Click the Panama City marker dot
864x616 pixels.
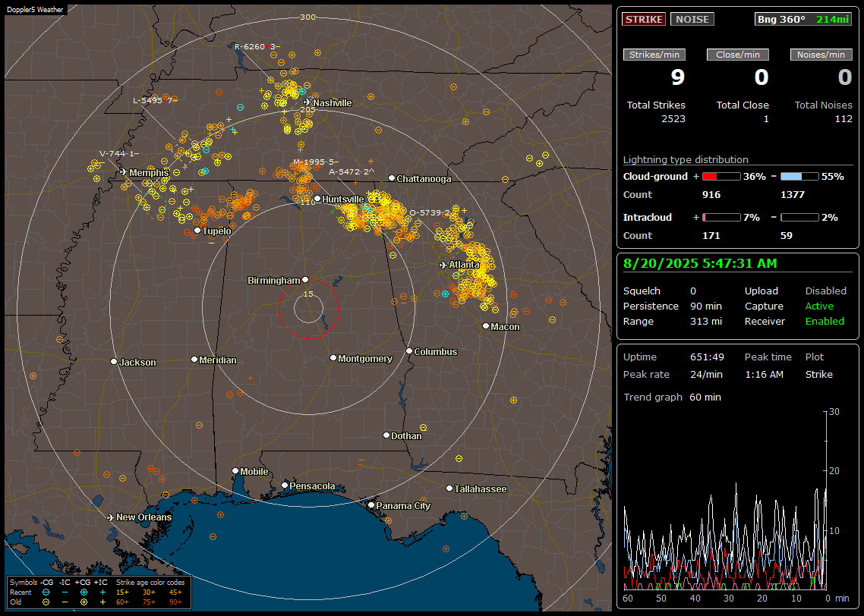coord(371,504)
